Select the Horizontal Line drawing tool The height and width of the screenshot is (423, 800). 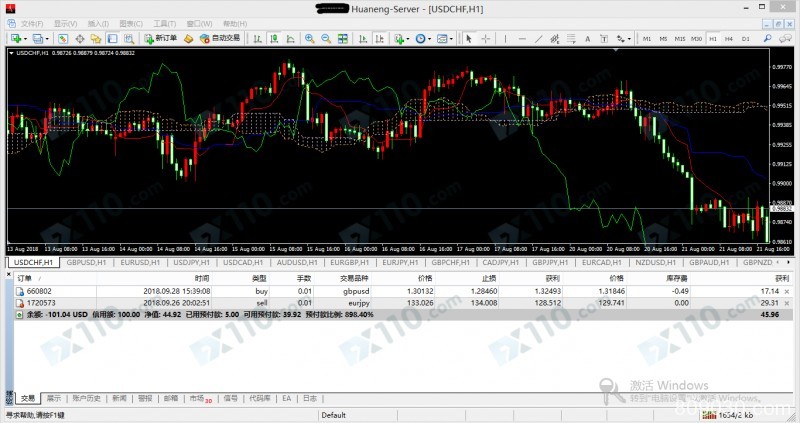click(x=522, y=39)
